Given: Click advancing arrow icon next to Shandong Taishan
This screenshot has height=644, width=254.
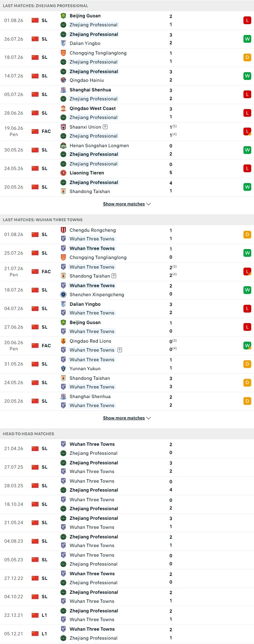Looking at the screenshot, I should pos(114,276).
